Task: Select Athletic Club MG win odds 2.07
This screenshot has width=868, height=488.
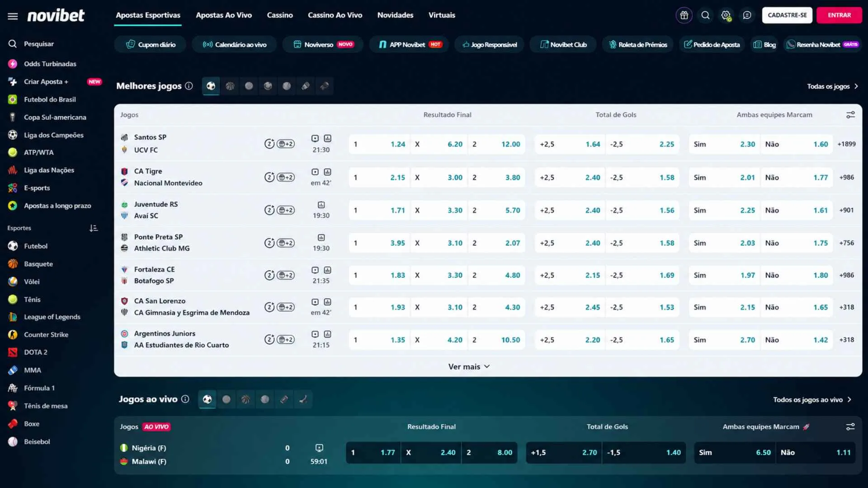Action: pos(496,243)
